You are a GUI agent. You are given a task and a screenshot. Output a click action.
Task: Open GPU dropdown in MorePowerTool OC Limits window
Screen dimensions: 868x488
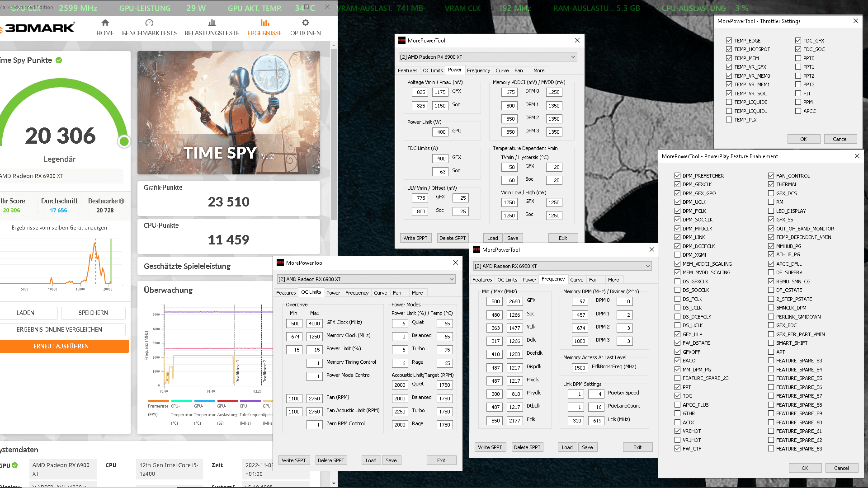(366, 279)
